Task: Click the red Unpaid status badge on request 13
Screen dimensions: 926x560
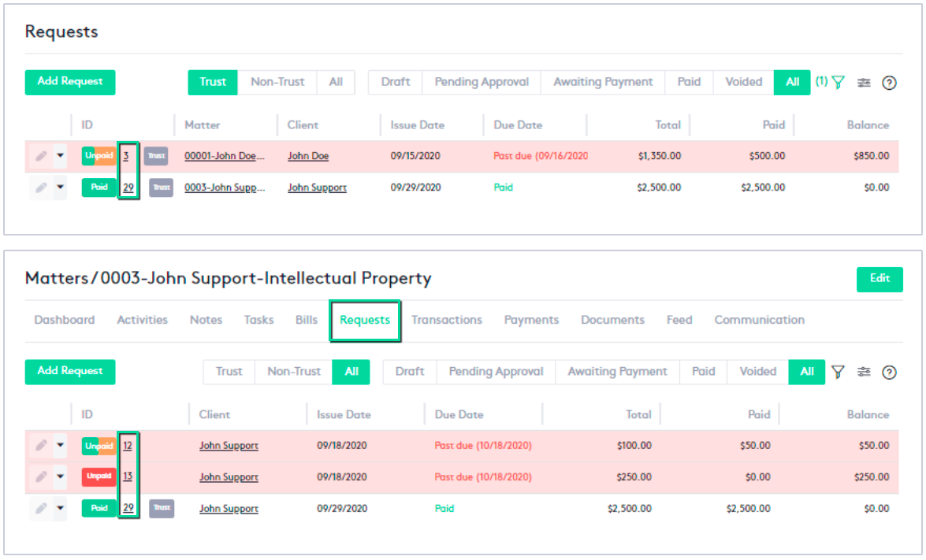Action: [99, 477]
